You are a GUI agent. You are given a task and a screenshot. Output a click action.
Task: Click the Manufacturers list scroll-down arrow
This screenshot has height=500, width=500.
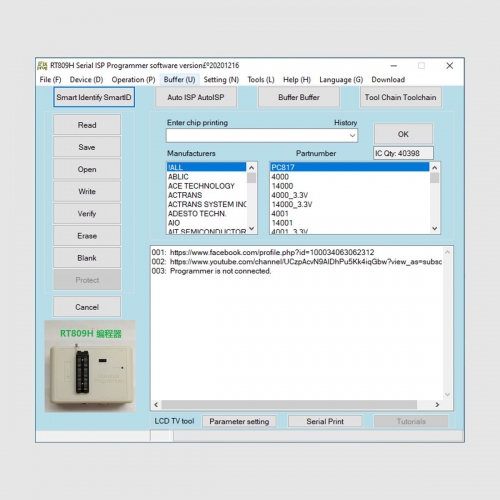(x=252, y=229)
